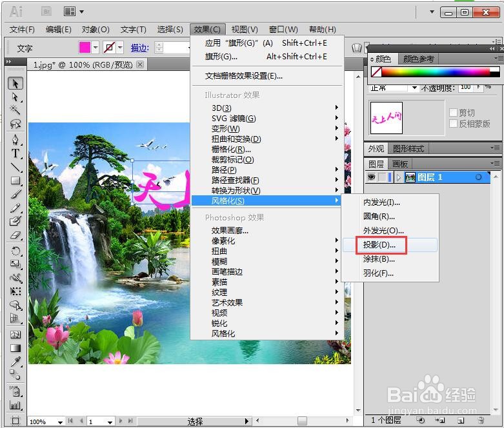This screenshot has height=428, width=504.
Task: Create a new layer in Layers panel
Action: (460, 420)
